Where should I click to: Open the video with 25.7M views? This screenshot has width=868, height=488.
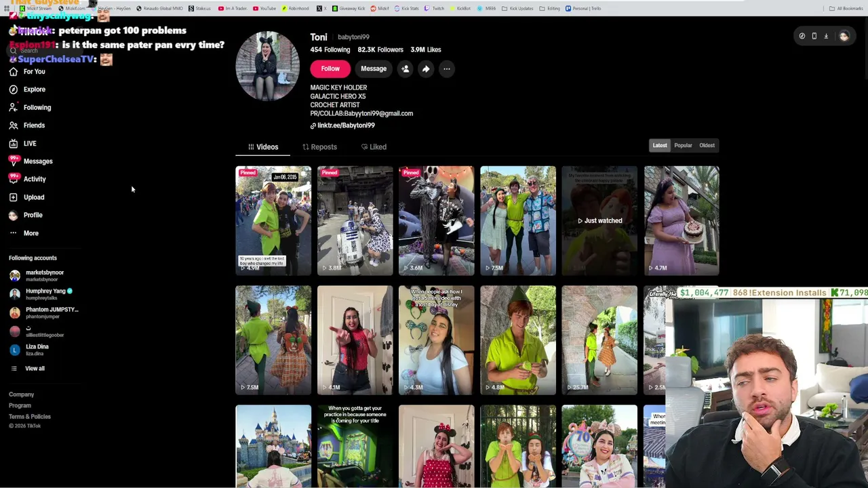(x=599, y=340)
